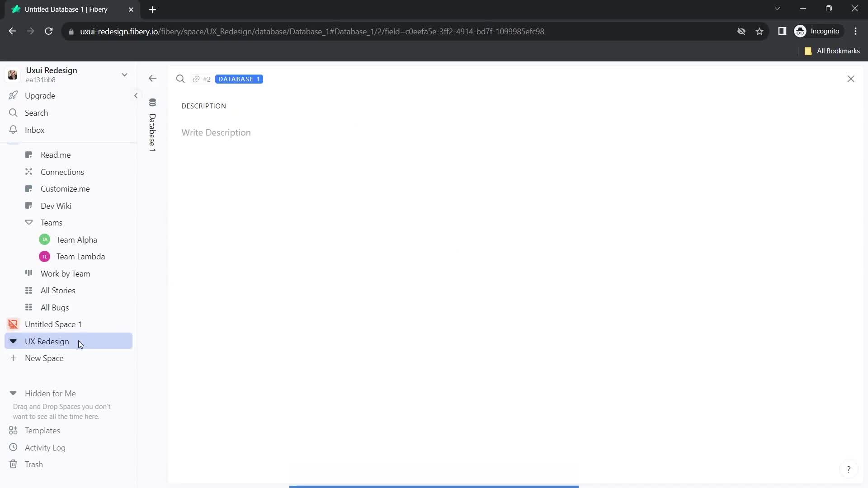Click the search icon in toolbar
Viewport: 868px width, 488px height.
click(181, 79)
